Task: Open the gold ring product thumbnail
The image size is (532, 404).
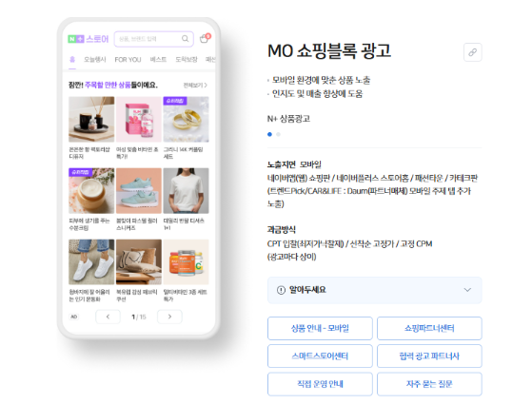Action: tap(186, 120)
